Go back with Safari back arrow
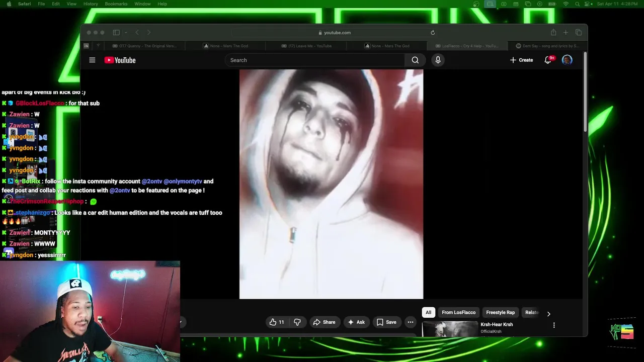 click(x=137, y=33)
